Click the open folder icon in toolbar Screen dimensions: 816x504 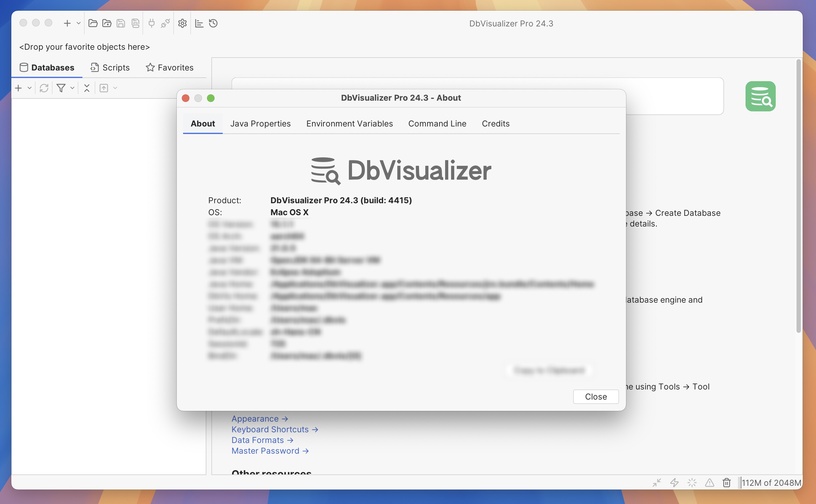point(93,23)
